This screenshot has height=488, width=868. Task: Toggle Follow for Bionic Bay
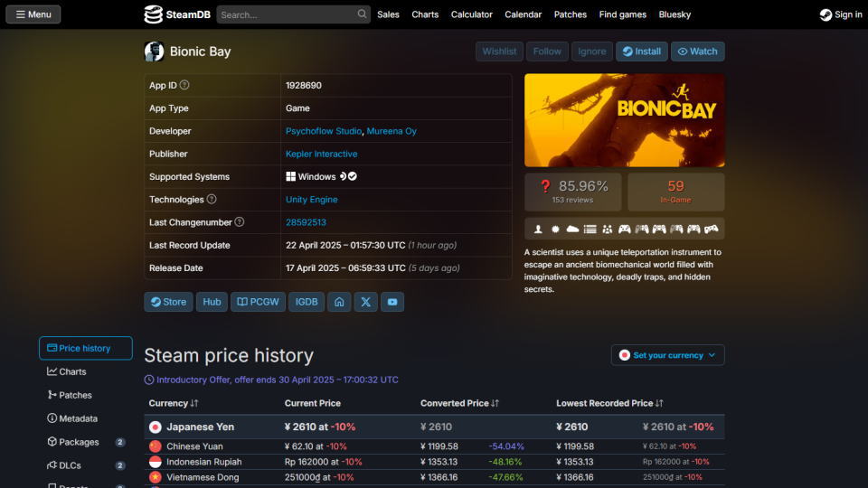pyautogui.click(x=547, y=52)
